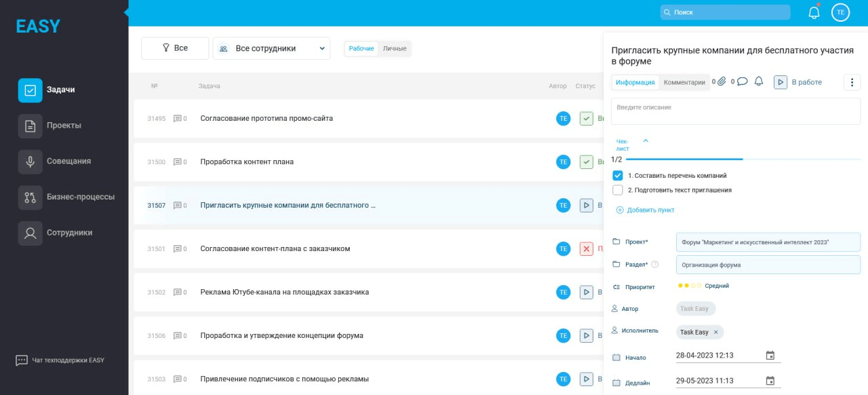Image resolution: width=868 pixels, height=395 pixels.
Task: Open task Согласование контент-плана с заказчиком
Action: tap(275, 249)
